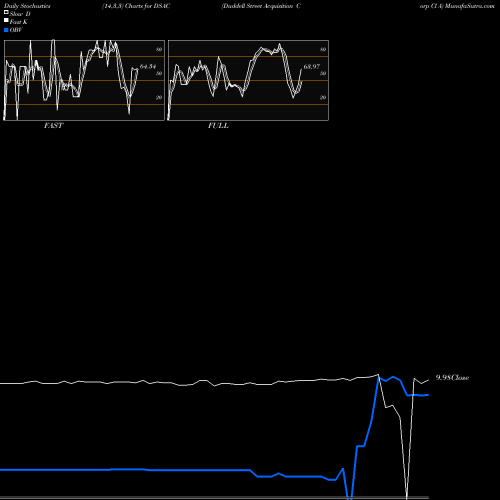Click the 'Daily Stochastics' title text

pyautogui.click(x=27, y=6)
